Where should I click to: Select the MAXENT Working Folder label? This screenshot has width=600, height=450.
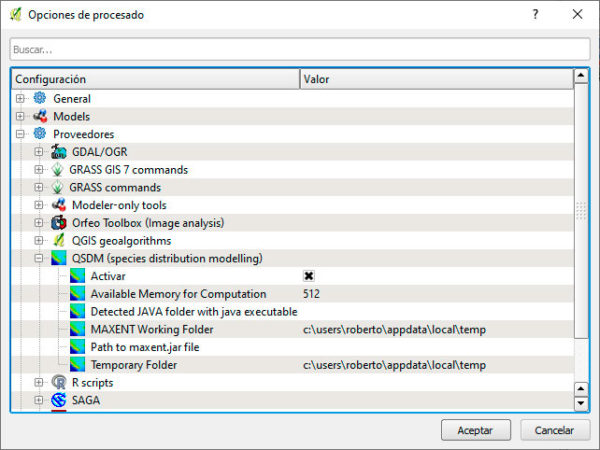(152, 329)
